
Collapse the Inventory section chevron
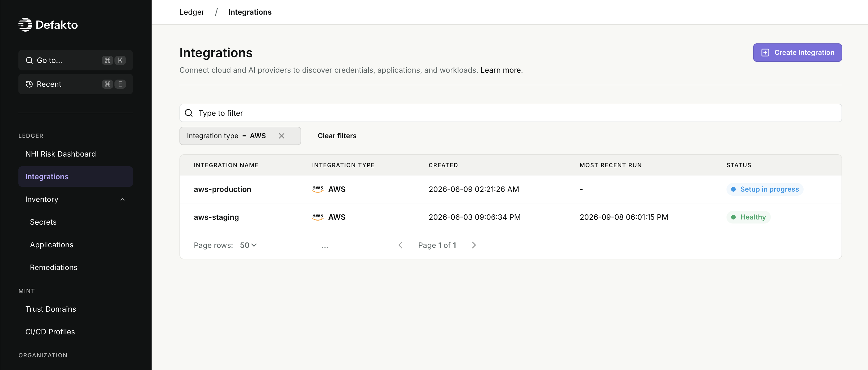(x=123, y=199)
